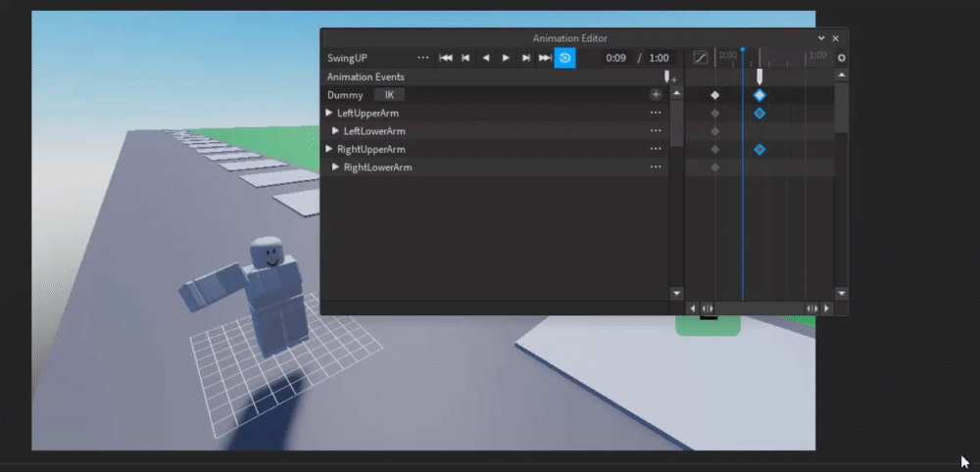980x472 pixels.
Task: Select the LeftUpperArm keyframe at 0:00
Action: pos(715,113)
